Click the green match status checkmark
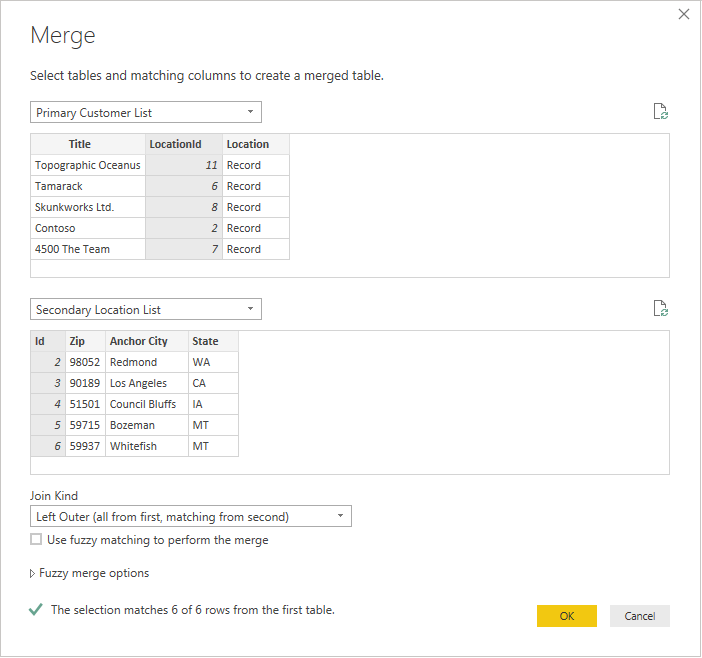The width and height of the screenshot is (702, 658). click(37, 609)
